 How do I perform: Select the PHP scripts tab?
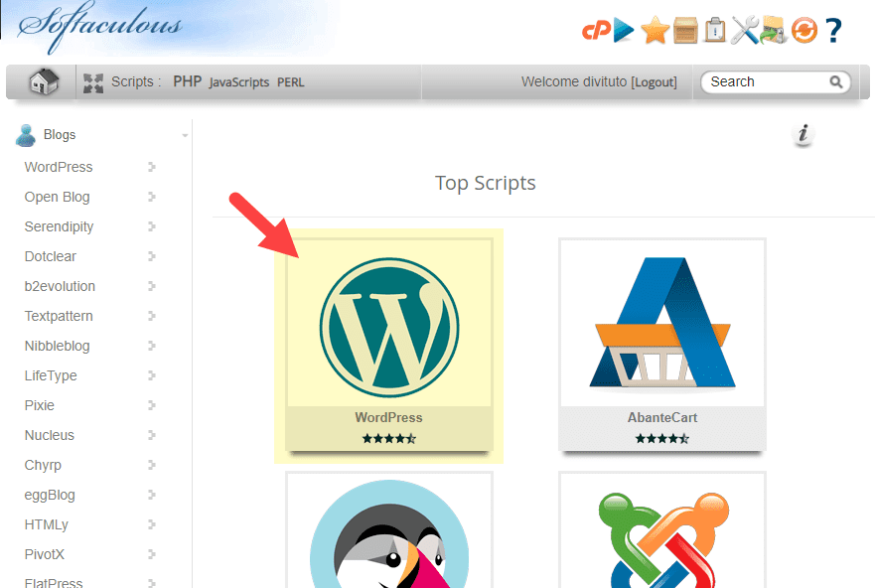pyautogui.click(x=187, y=81)
